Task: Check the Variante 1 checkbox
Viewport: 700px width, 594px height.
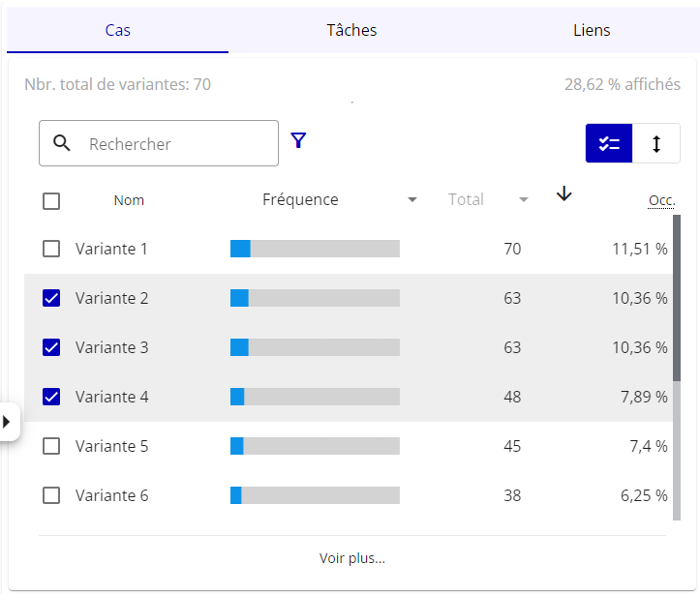Action: pos(51,250)
